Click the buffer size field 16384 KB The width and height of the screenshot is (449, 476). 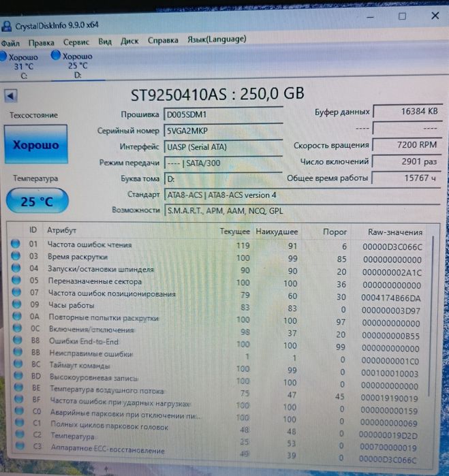coord(407,112)
